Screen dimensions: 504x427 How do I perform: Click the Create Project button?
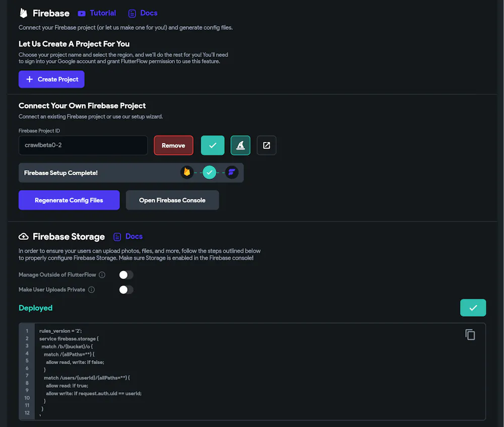pos(51,79)
